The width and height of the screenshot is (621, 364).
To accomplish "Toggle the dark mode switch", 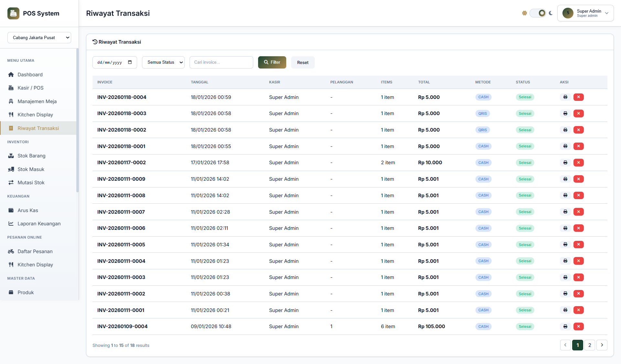I will 538,13.
